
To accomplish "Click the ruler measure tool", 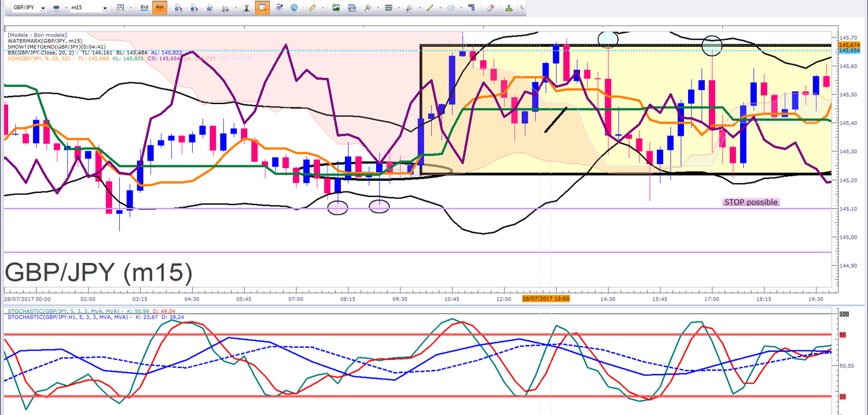I will tap(312, 8).
